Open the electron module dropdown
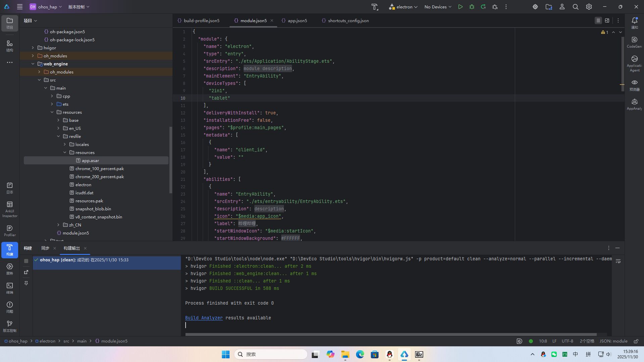Image resolution: width=644 pixels, height=362 pixels. pyautogui.click(x=403, y=7)
